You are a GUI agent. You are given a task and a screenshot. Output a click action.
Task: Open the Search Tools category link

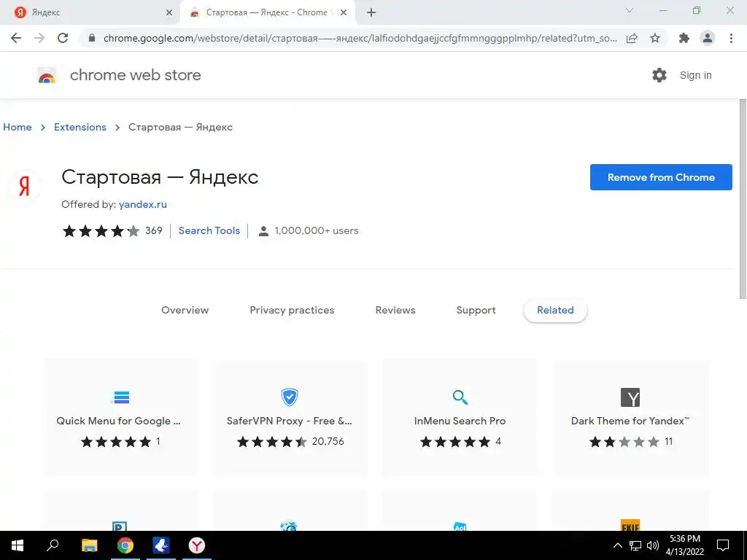point(209,230)
